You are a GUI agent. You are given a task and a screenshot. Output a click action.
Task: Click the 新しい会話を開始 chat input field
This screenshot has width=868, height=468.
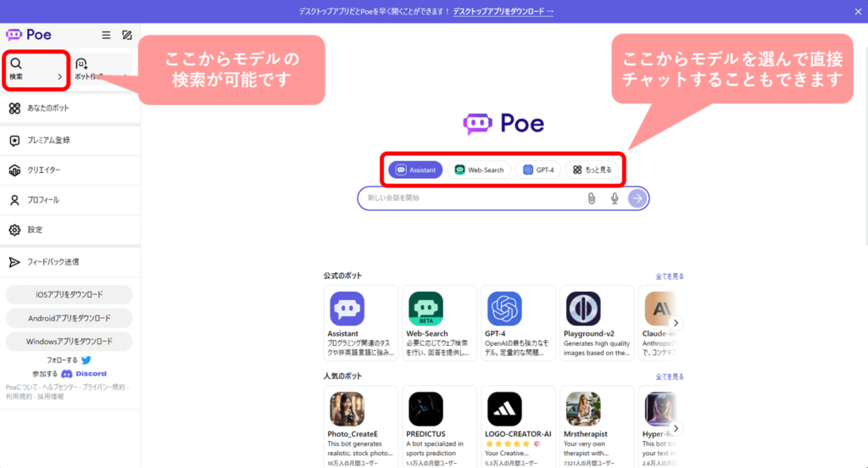pyautogui.click(x=470, y=198)
